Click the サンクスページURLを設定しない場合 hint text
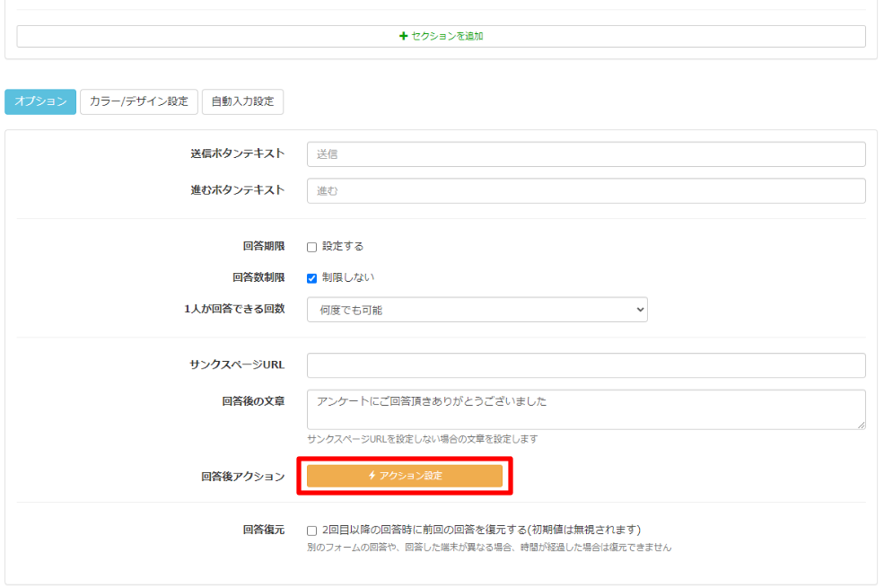The image size is (884, 588). [x=423, y=439]
